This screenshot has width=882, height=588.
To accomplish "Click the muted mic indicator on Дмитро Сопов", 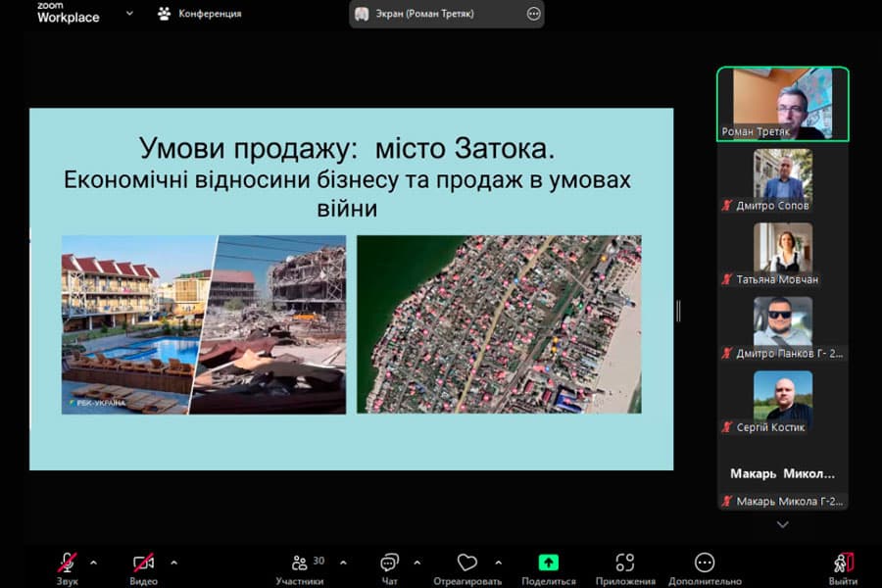I will [x=726, y=207].
